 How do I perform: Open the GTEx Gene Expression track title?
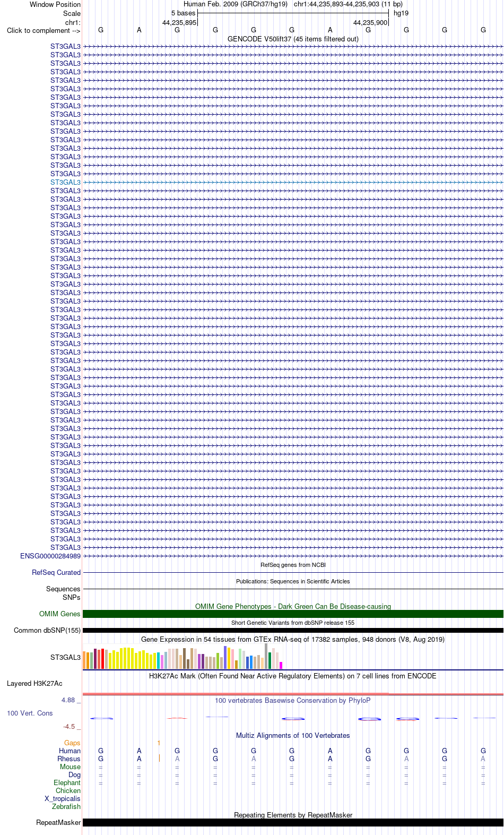tap(293, 639)
